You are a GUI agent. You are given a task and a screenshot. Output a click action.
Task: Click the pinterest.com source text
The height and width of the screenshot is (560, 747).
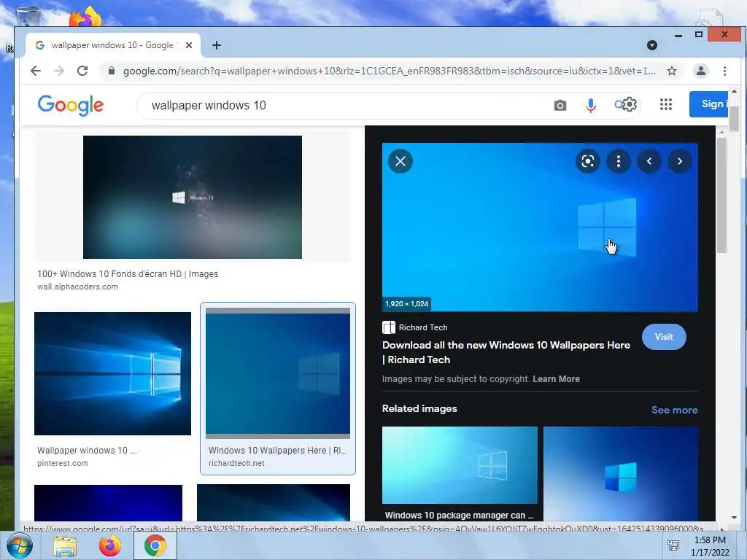coord(63,463)
